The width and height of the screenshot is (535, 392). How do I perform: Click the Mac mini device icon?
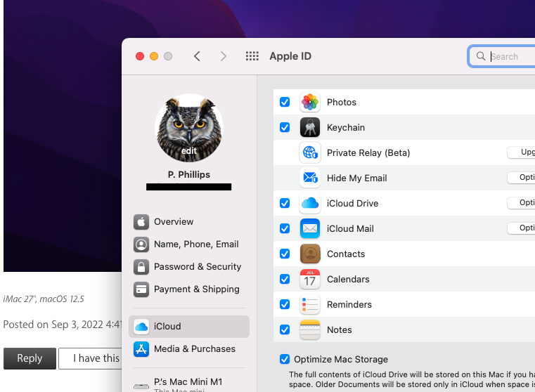(x=141, y=386)
